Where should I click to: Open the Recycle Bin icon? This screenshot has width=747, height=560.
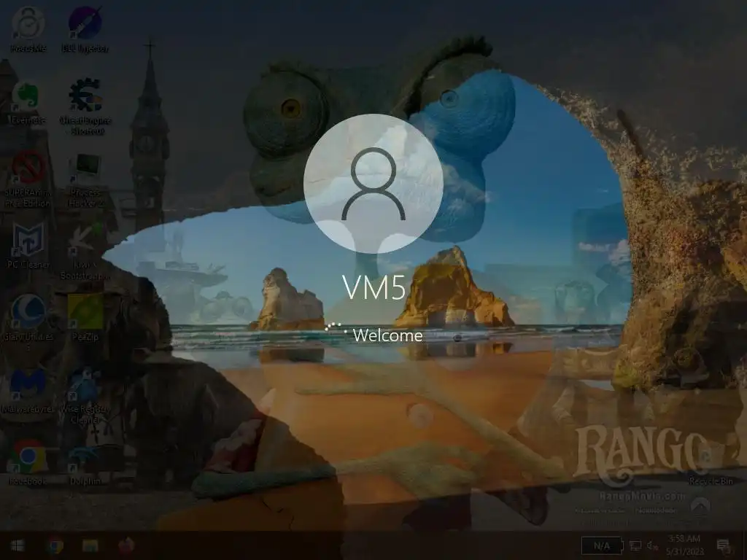(x=711, y=464)
